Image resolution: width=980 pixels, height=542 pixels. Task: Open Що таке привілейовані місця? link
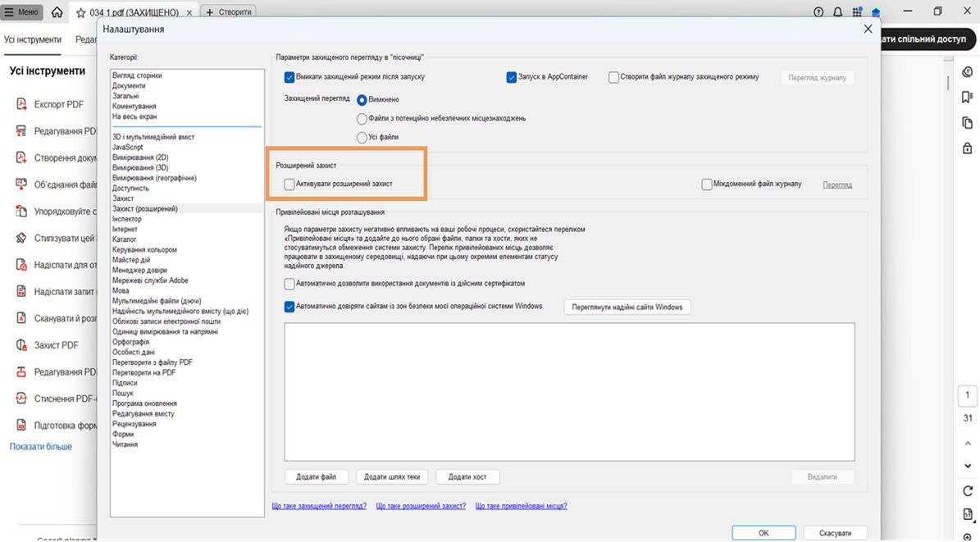click(522, 507)
